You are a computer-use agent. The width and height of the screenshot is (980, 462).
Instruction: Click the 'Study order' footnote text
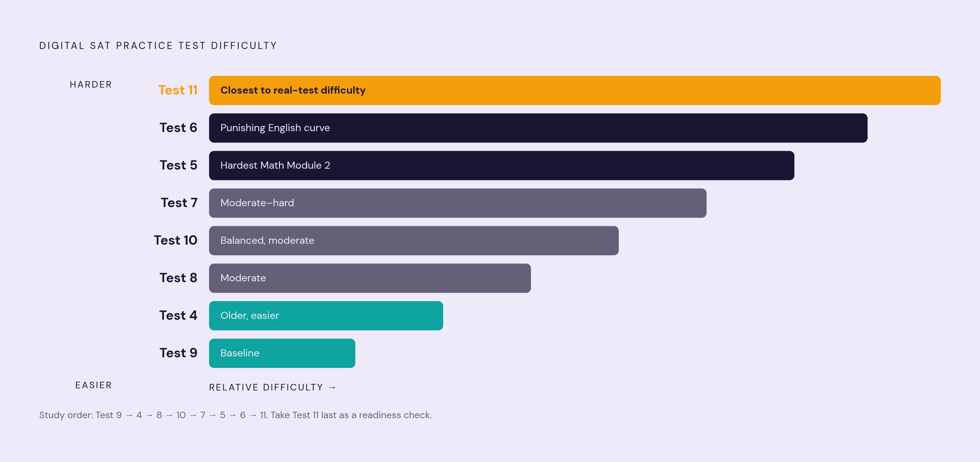click(x=235, y=415)
